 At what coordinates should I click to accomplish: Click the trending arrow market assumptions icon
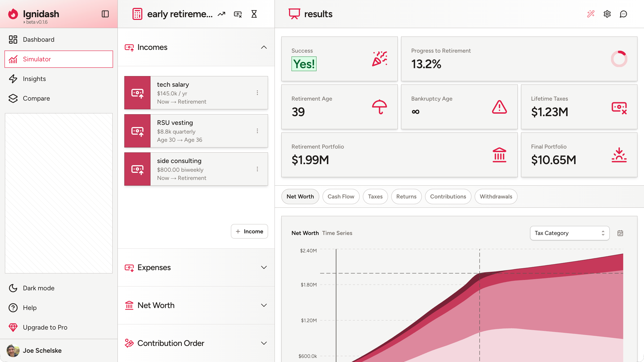[221, 14]
